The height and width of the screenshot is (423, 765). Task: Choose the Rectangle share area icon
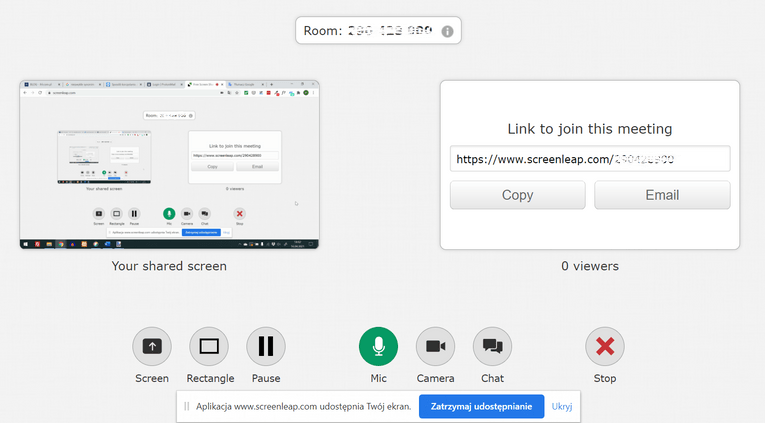(209, 347)
